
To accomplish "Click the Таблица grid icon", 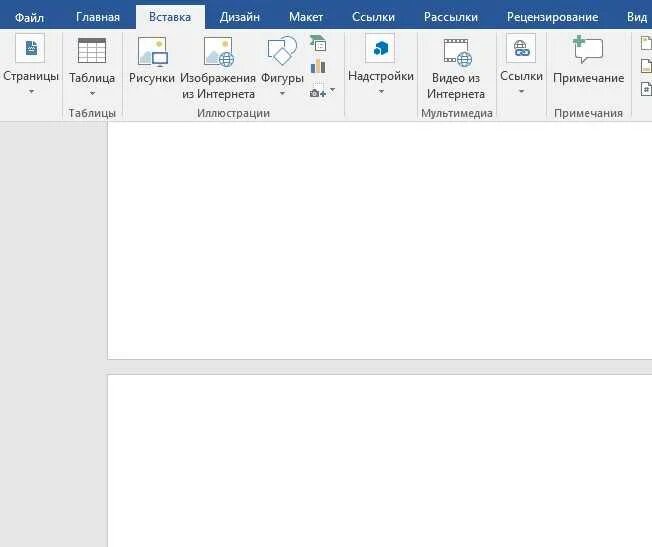I will pyautogui.click(x=92, y=50).
